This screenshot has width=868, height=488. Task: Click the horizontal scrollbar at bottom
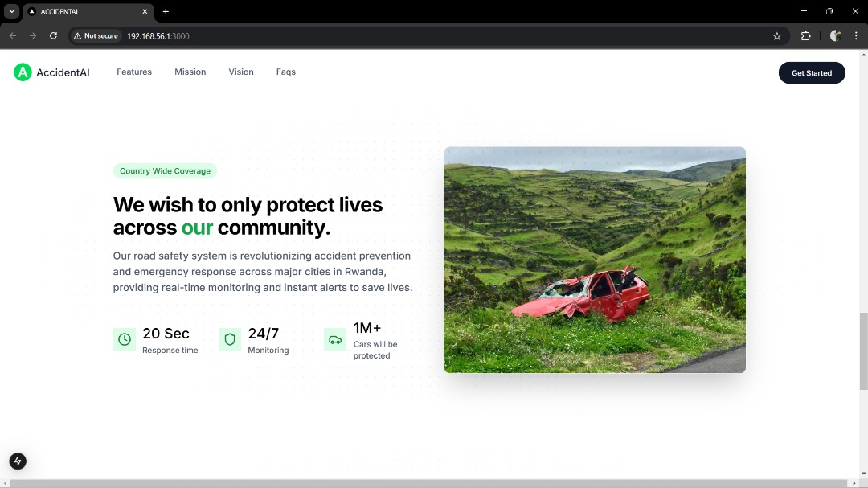[429, 483]
